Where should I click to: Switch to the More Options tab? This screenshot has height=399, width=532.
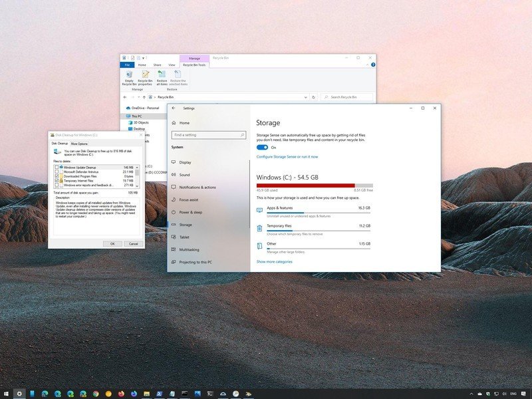[78, 143]
